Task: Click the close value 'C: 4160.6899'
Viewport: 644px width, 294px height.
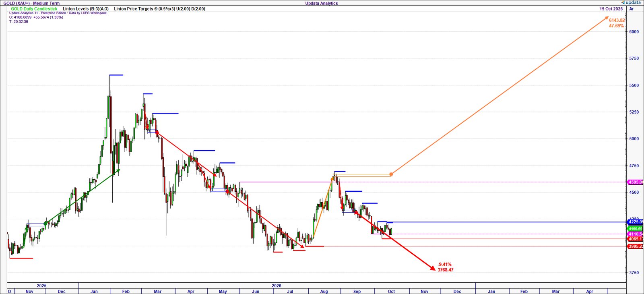Action: click(x=20, y=17)
